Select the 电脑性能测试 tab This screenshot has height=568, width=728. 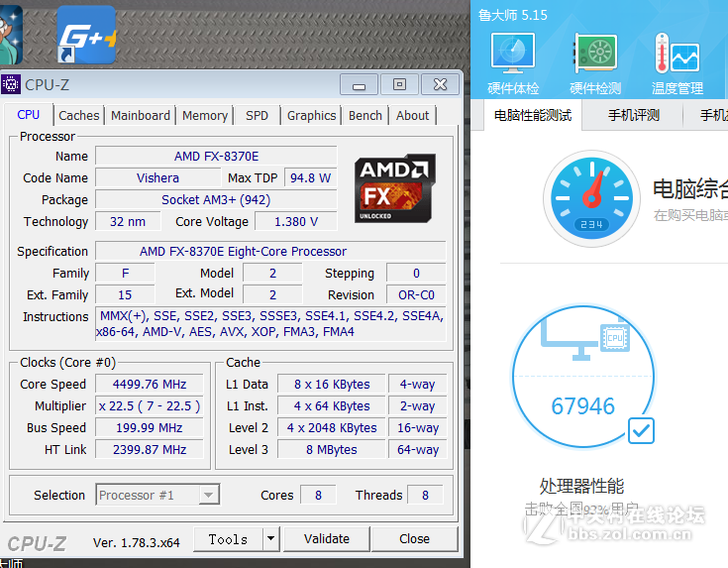pyautogui.click(x=533, y=115)
